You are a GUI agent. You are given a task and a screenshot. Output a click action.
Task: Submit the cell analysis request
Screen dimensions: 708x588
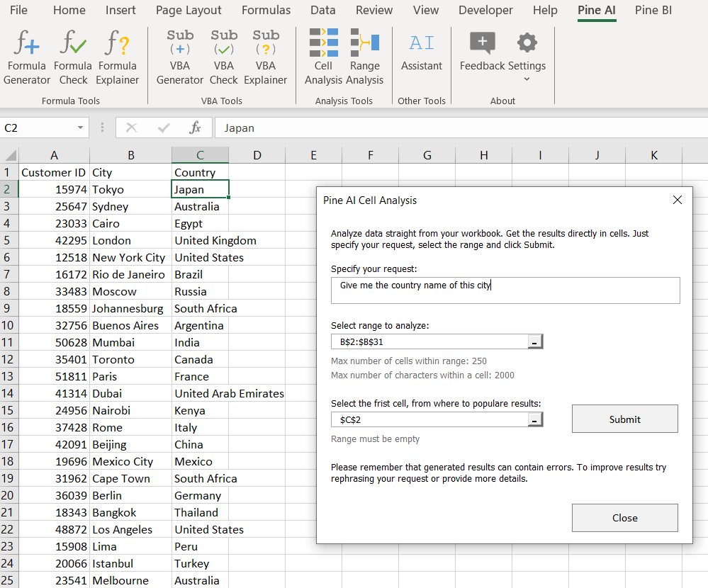(x=624, y=419)
